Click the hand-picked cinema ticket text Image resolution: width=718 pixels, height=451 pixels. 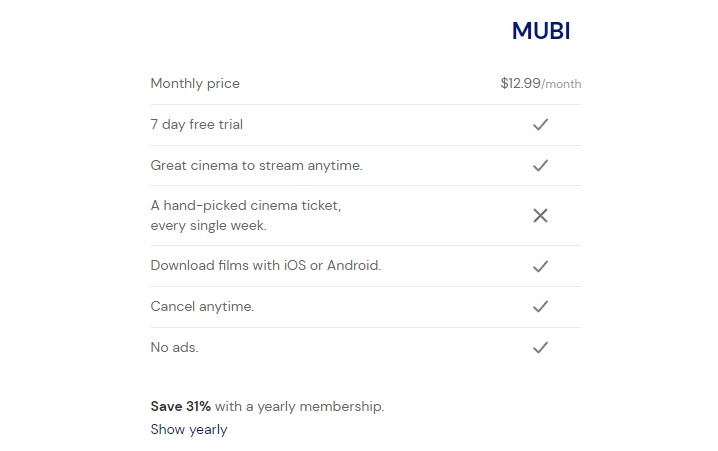pos(246,205)
